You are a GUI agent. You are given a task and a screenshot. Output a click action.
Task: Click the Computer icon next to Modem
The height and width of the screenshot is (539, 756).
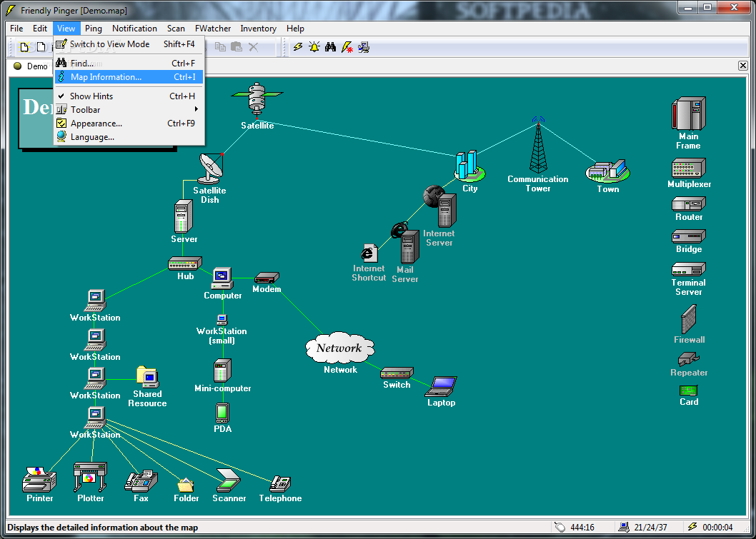(x=222, y=278)
